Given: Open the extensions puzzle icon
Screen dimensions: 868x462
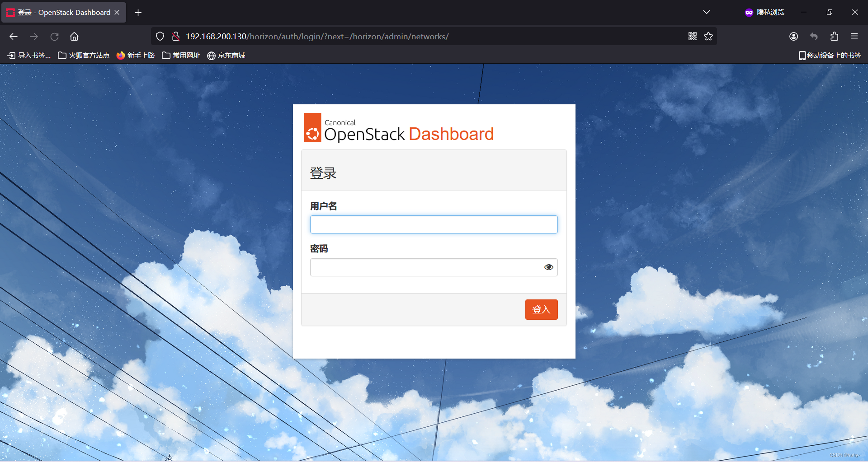Looking at the screenshot, I should tap(834, 37).
